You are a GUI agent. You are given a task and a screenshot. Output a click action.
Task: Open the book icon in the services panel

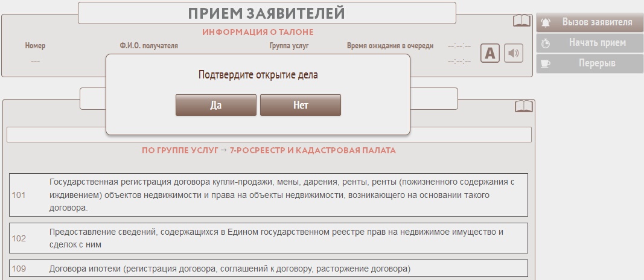[523, 106]
